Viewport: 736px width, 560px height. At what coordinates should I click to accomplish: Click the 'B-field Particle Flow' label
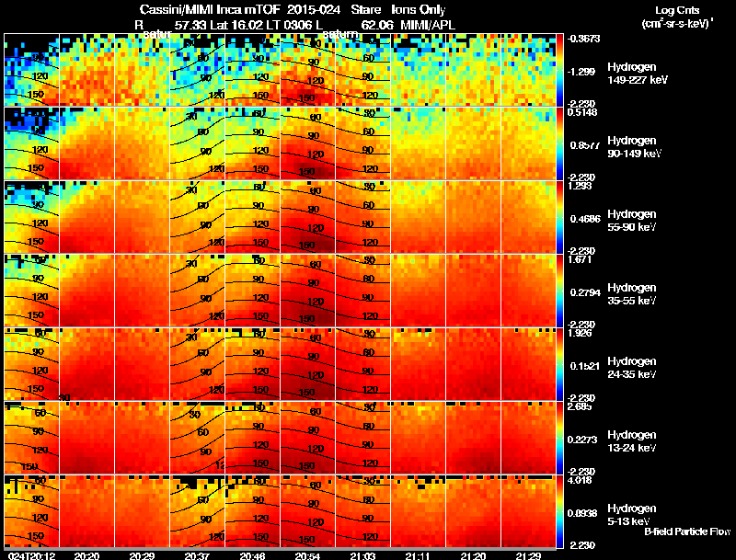(x=687, y=531)
